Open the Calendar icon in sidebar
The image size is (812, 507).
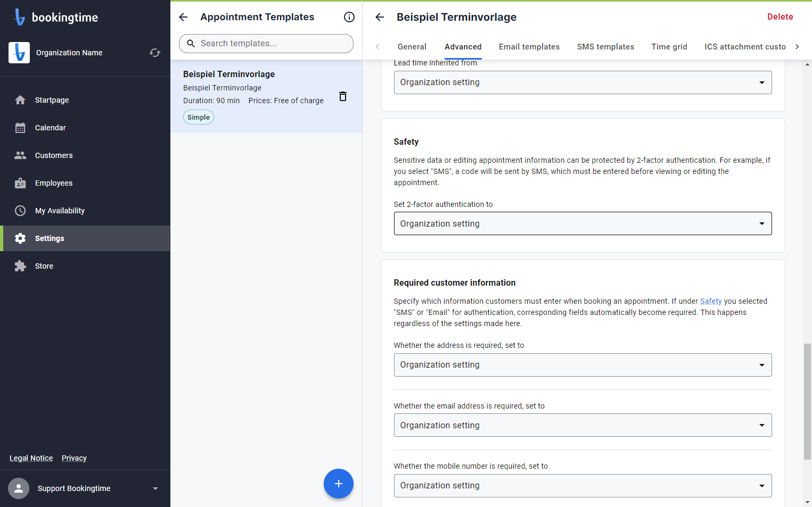point(20,128)
